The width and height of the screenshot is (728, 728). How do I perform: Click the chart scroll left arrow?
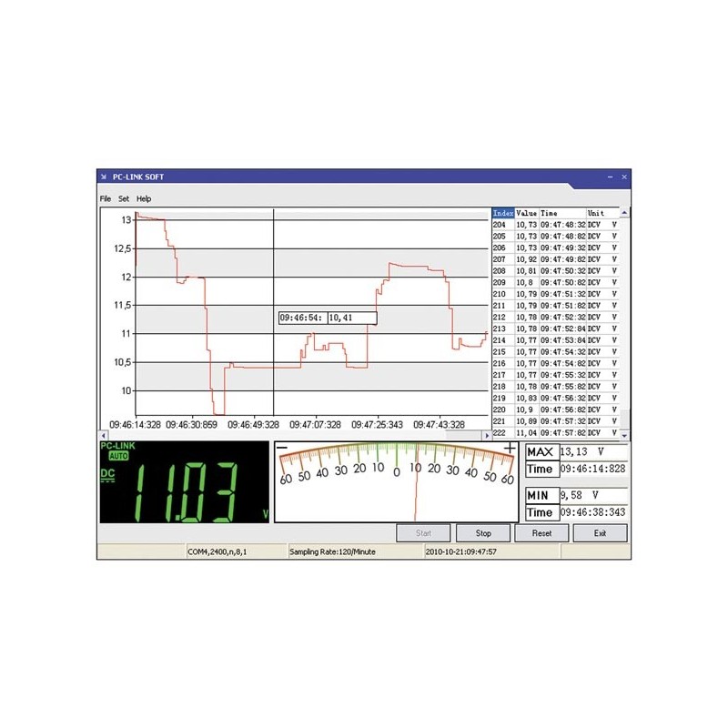pos(104,436)
